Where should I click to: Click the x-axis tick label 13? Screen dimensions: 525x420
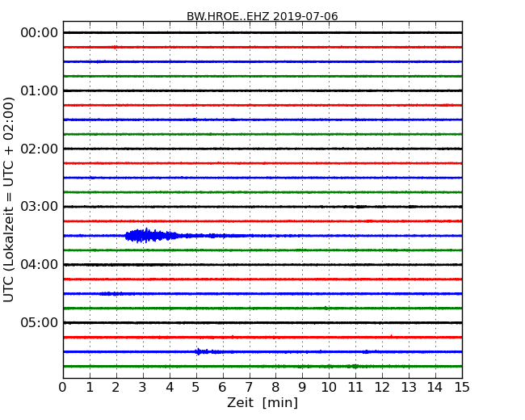point(409,388)
